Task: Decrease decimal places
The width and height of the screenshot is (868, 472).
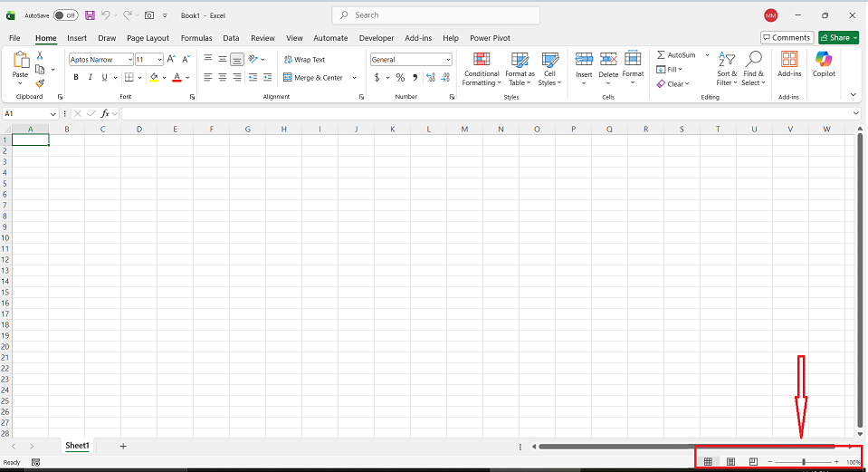Action: pyautogui.click(x=445, y=78)
